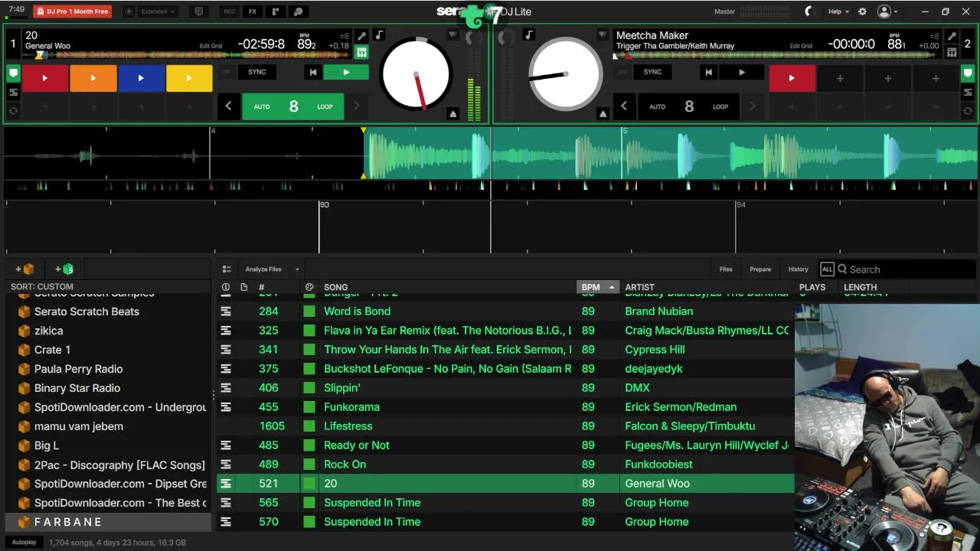The image size is (980, 551).
Task: Select the Serato Scratch Beats crate
Action: click(x=107, y=311)
